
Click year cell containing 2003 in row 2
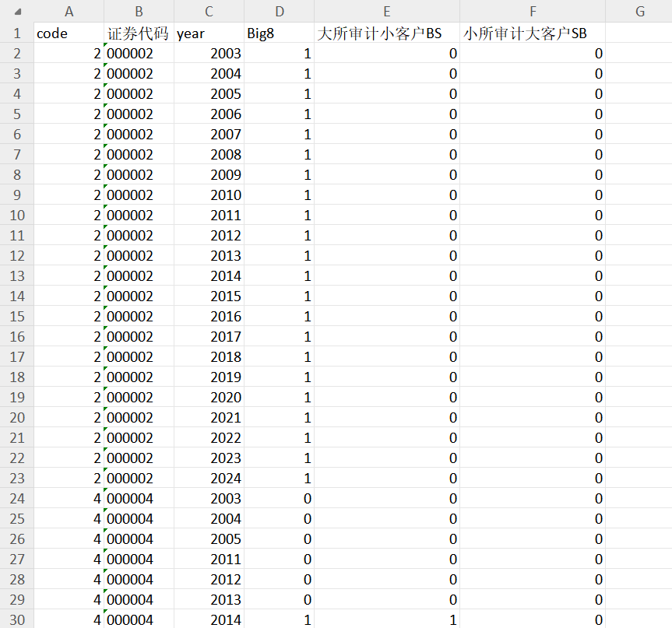(209, 53)
